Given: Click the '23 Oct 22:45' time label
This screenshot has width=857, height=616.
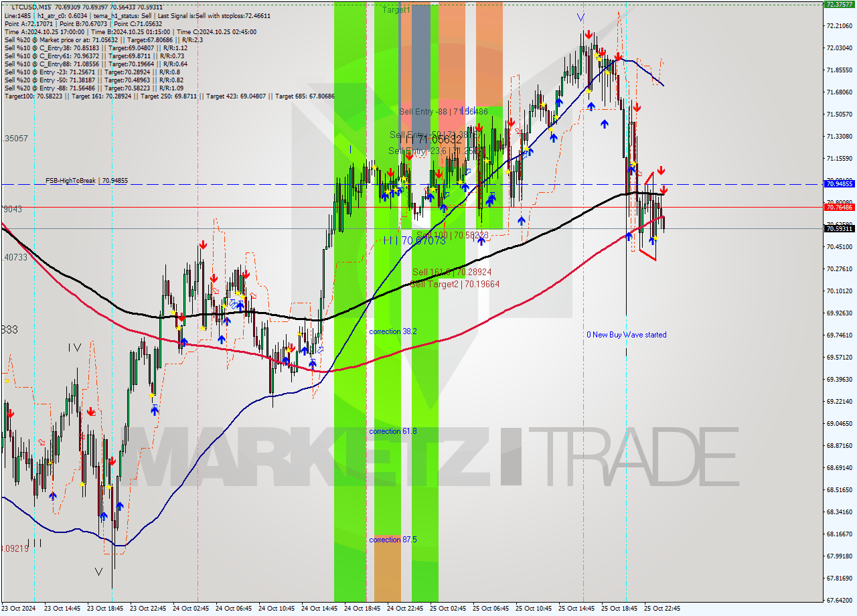Looking at the screenshot, I should (149, 609).
